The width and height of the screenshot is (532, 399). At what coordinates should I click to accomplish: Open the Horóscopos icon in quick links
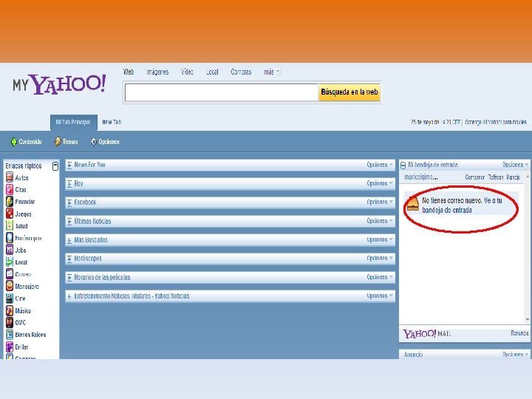click(x=10, y=238)
